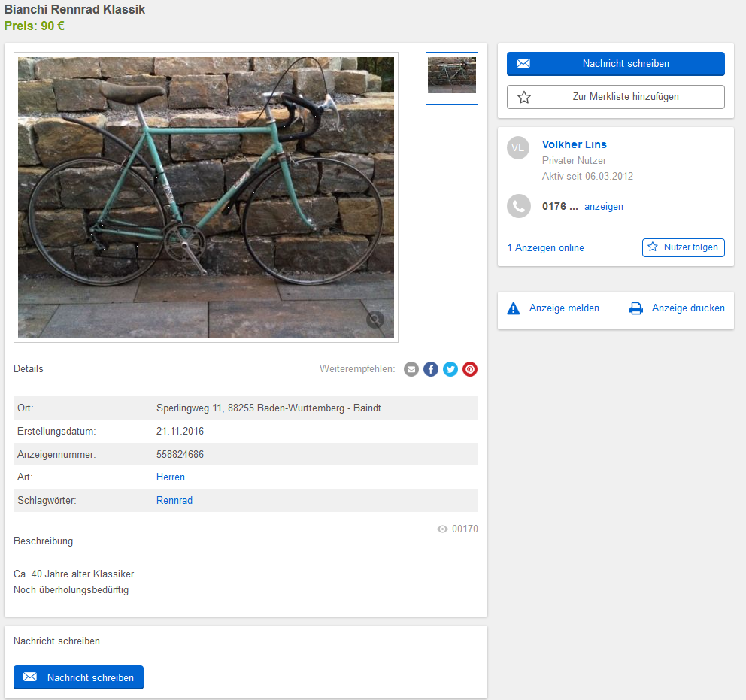Viewport: 746px width, 700px height.
Task: Open the Rennrad keyword link
Action: (174, 501)
